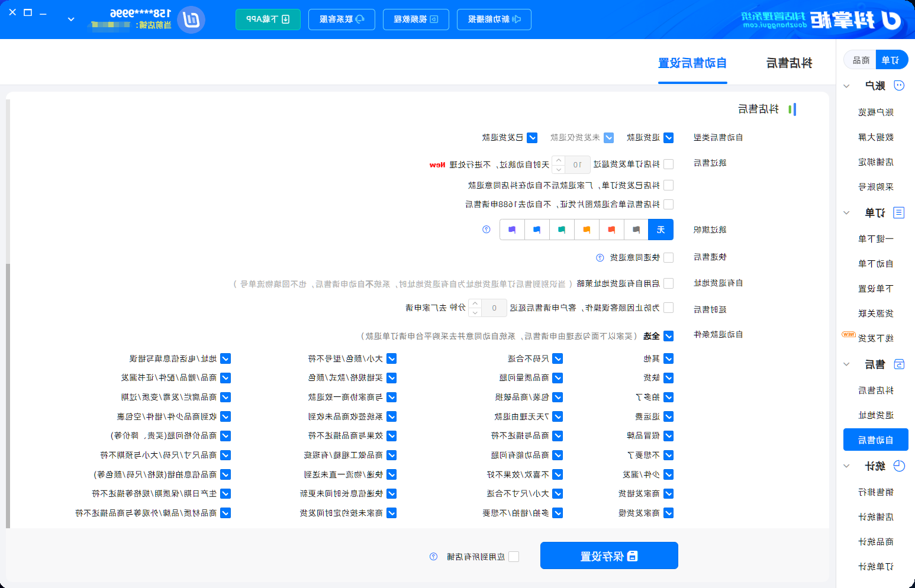Toggle the 未发货仅退款 checkbox
The height and width of the screenshot is (588, 915).
[x=608, y=138]
